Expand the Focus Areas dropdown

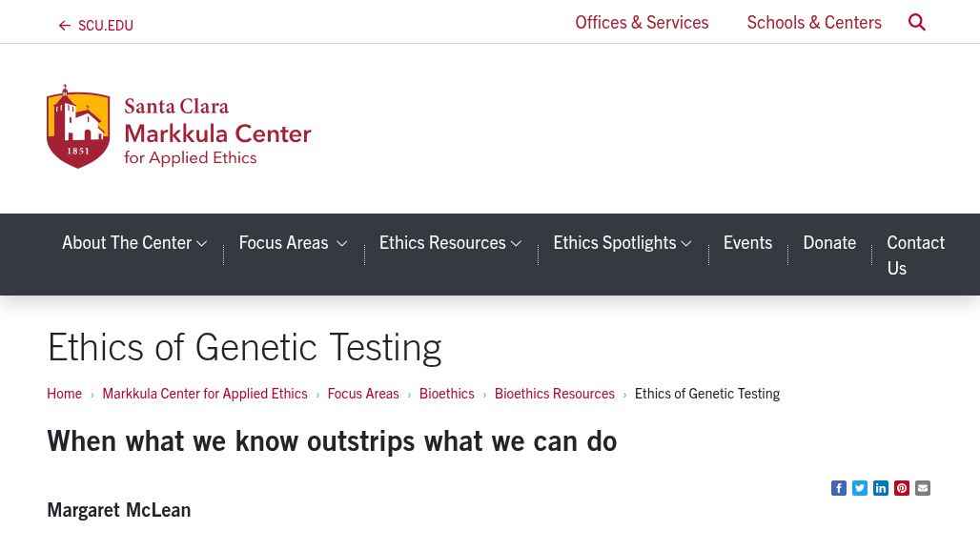pyautogui.click(x=293, y=242)
